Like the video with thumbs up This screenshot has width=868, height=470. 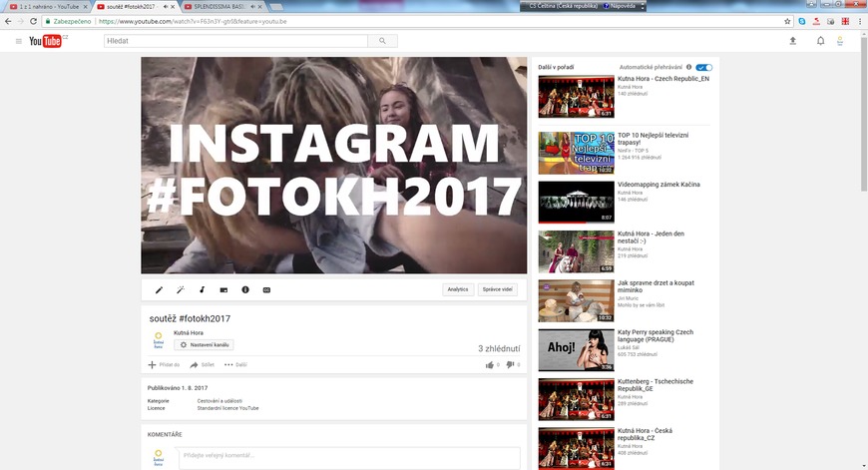[x=489, y=365]
